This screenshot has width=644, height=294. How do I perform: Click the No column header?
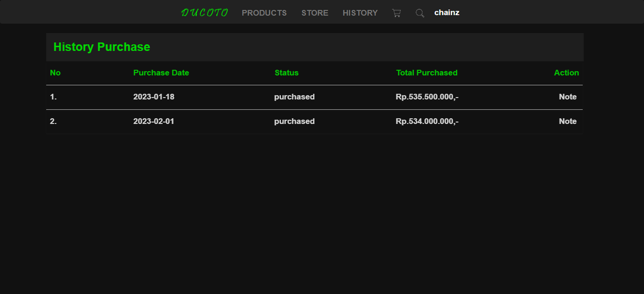coord(55,73)
